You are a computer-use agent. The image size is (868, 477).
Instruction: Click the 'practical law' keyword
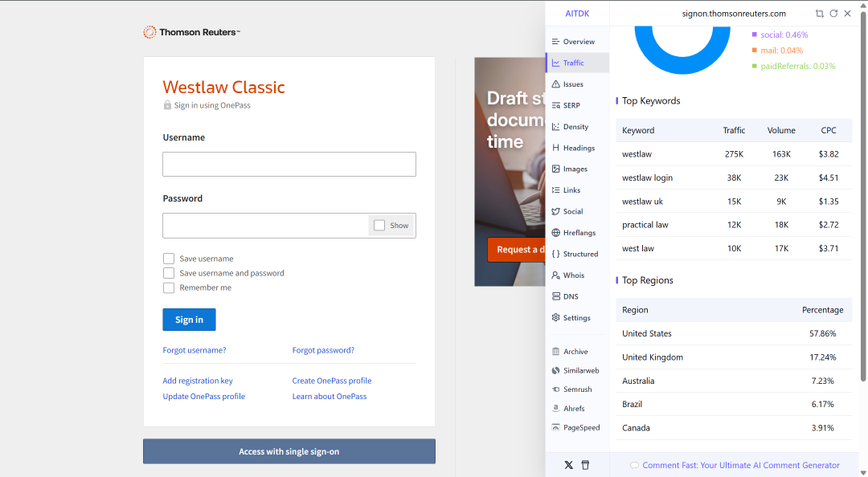645,225
